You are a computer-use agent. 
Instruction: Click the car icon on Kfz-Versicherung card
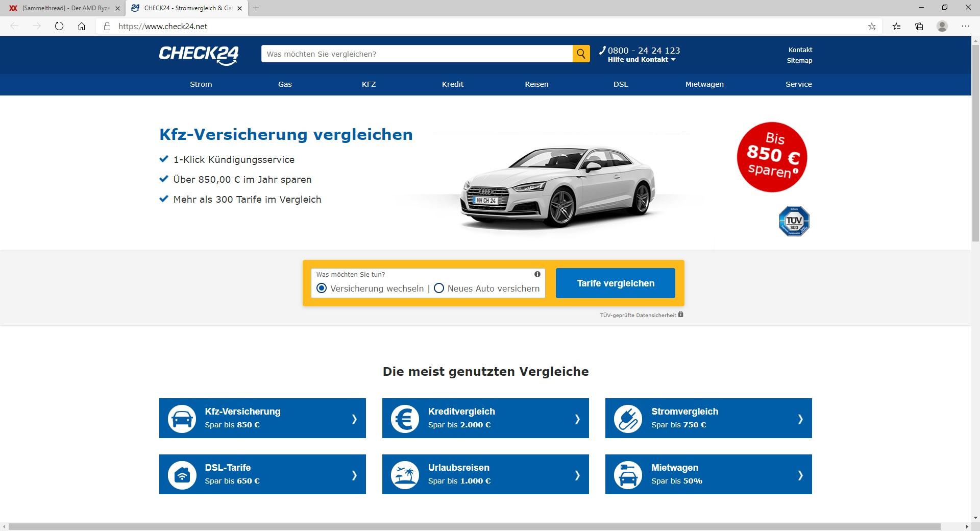pos(182,419)
